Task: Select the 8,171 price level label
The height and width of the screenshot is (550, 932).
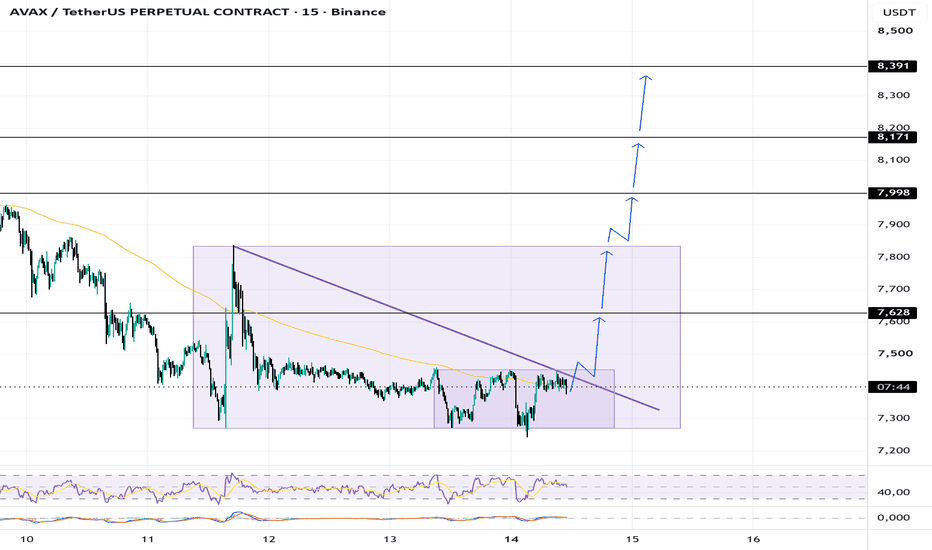Action: click(892, 137)
